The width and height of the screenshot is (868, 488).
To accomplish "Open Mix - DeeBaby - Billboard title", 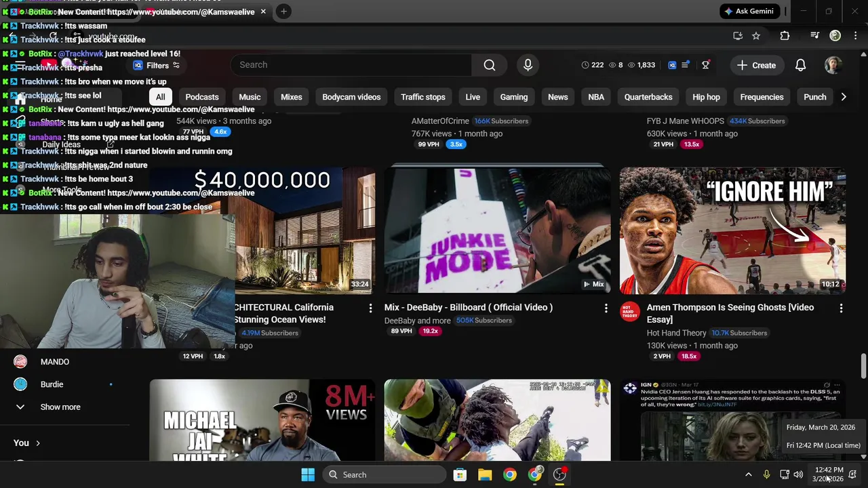I will point(468,308).
